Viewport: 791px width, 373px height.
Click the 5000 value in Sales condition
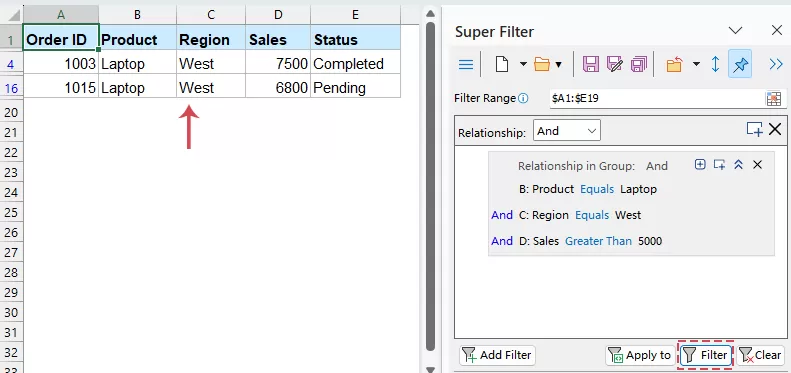coord(650,241)
